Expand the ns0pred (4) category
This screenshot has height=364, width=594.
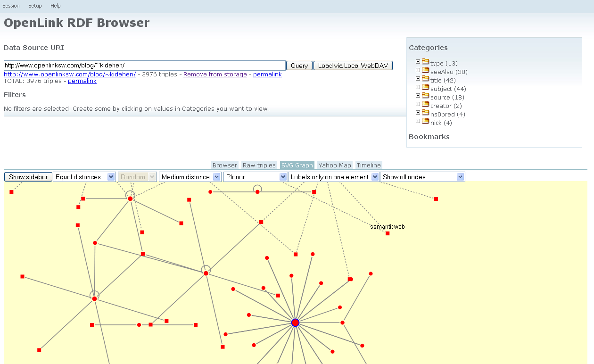(418, 112)
